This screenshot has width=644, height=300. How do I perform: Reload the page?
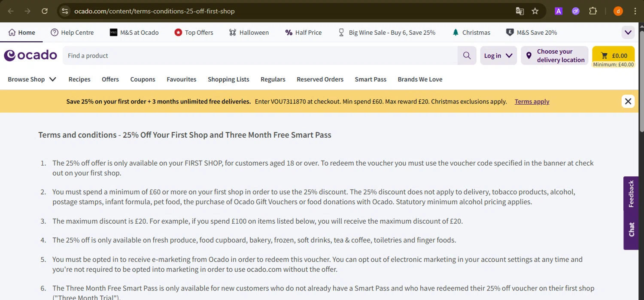[x=45, y=11]
